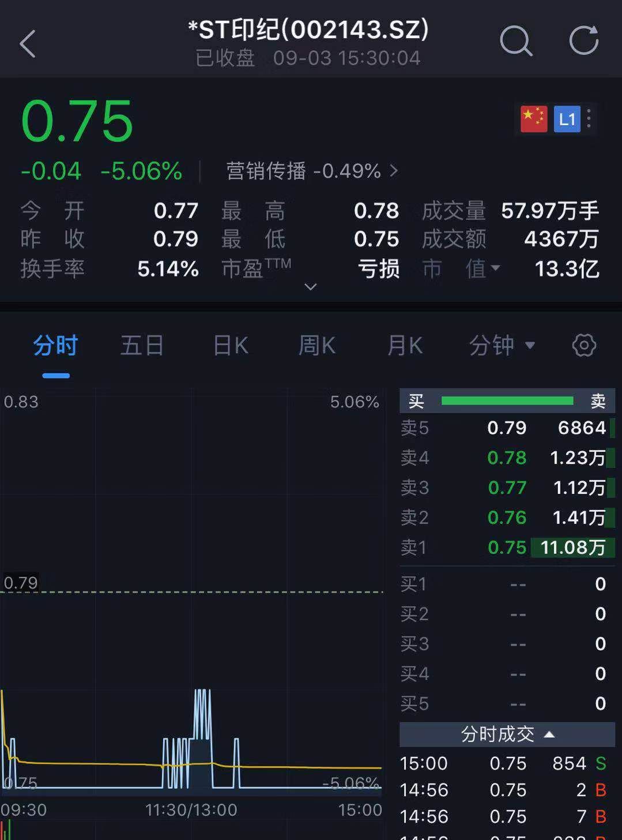
Task: Select the 买5 bid row
Action: tap(507, 704)
